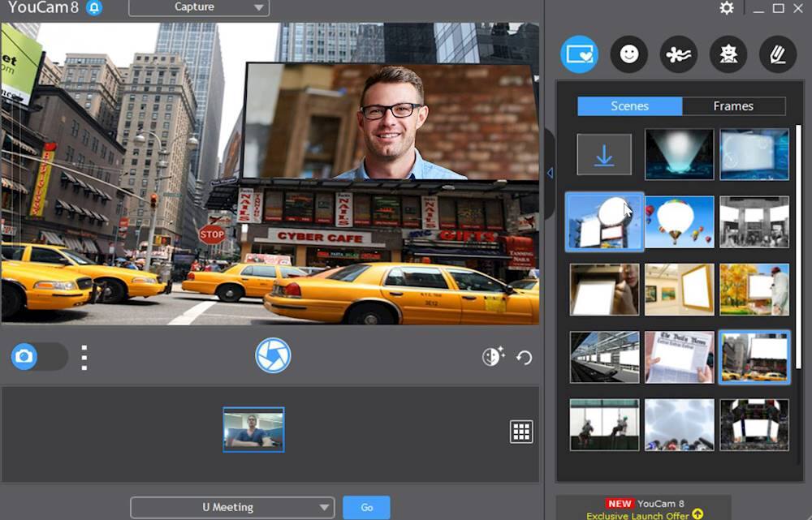Open the three-dot capture options menu
Image resolution: width=812 pixels, height=520 pixels.
point(84,357)
